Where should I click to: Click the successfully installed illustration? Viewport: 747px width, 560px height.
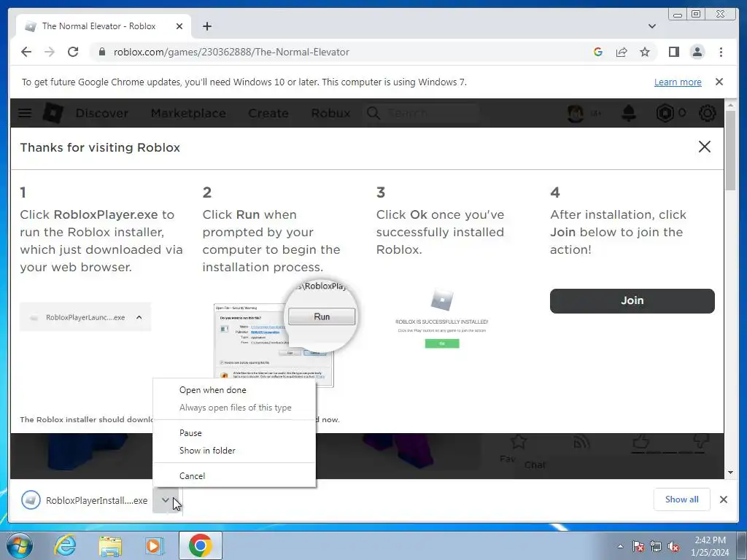pyautogui.click(x=441, y=318)
